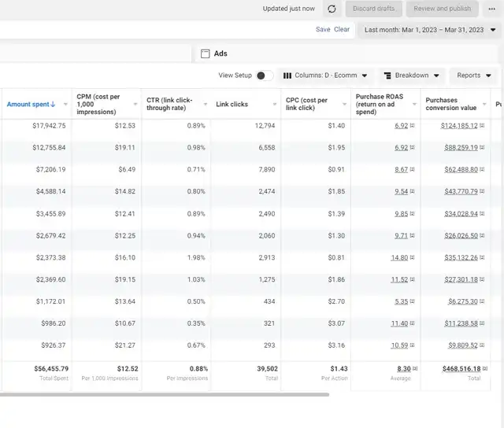Click info icon next to $62,488.80
The width and height of the screenshot is (504, 428).
click(x=482, y=169)
